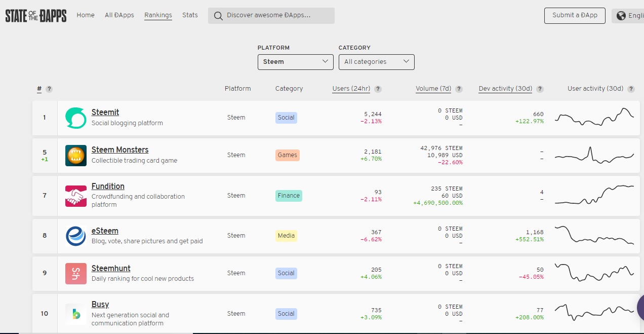Click the Fundition handshake icon

(x=76, y=196)
